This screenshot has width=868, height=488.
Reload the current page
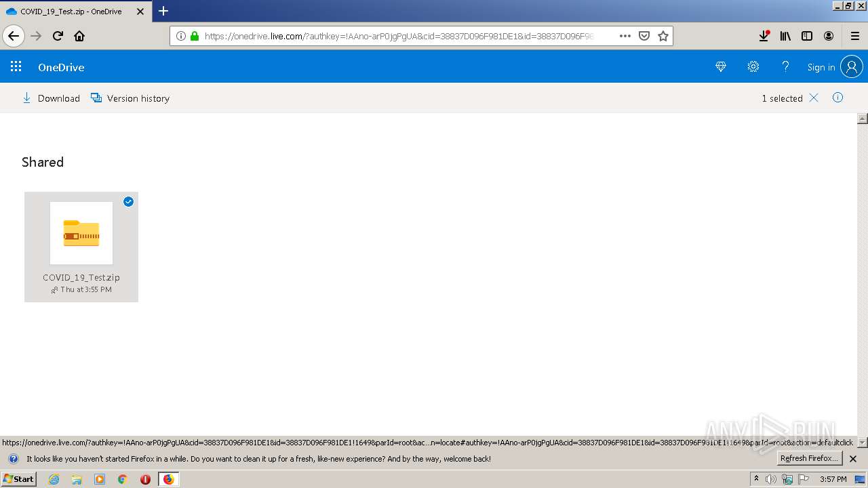coord(58,36)
